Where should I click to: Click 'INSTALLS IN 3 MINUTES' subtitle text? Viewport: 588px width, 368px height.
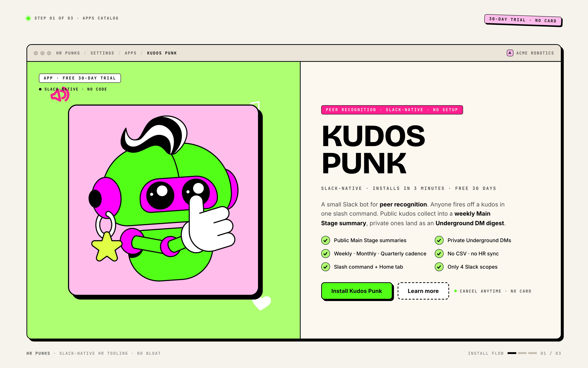pyautogui.click(x=409, y=188)
